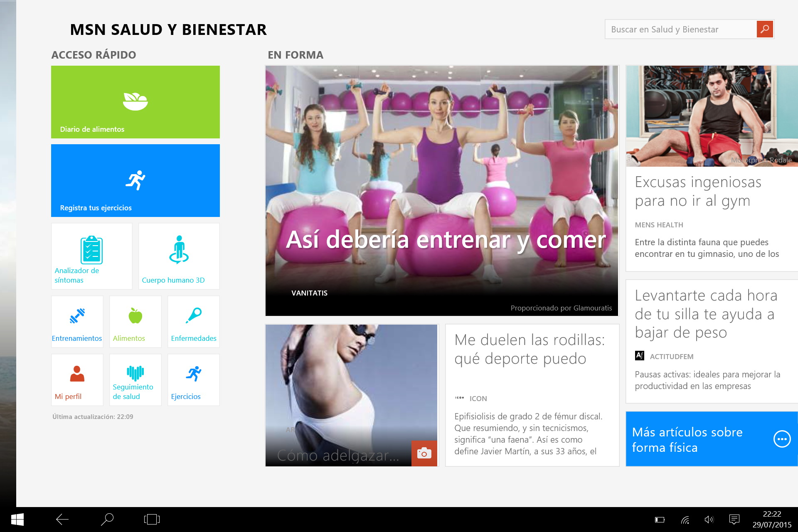Click the orange search magnifier button
The width and height of the screenshot is (798, 532).
tap(765, 29)
